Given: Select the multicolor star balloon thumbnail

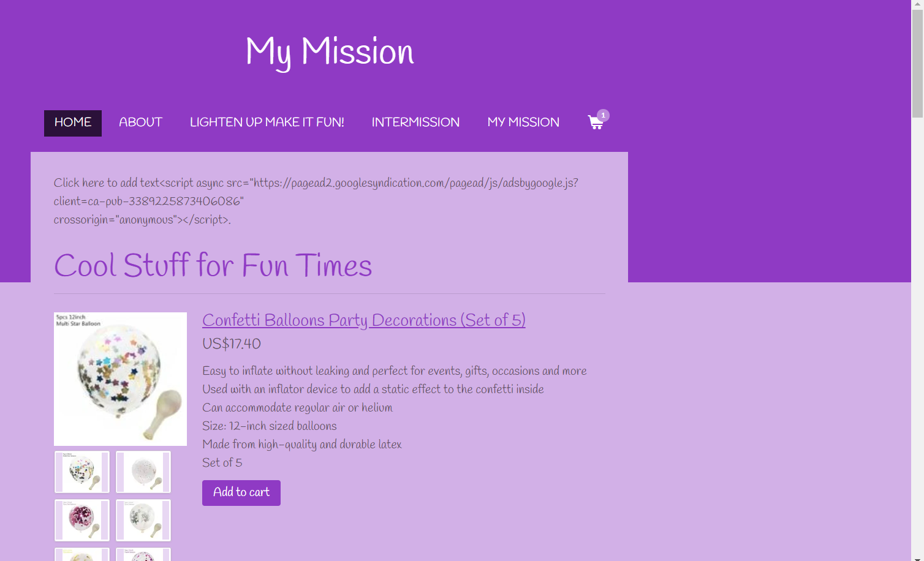Looking at the screenshot, I should pyautogui.click(x=82, y=472).
